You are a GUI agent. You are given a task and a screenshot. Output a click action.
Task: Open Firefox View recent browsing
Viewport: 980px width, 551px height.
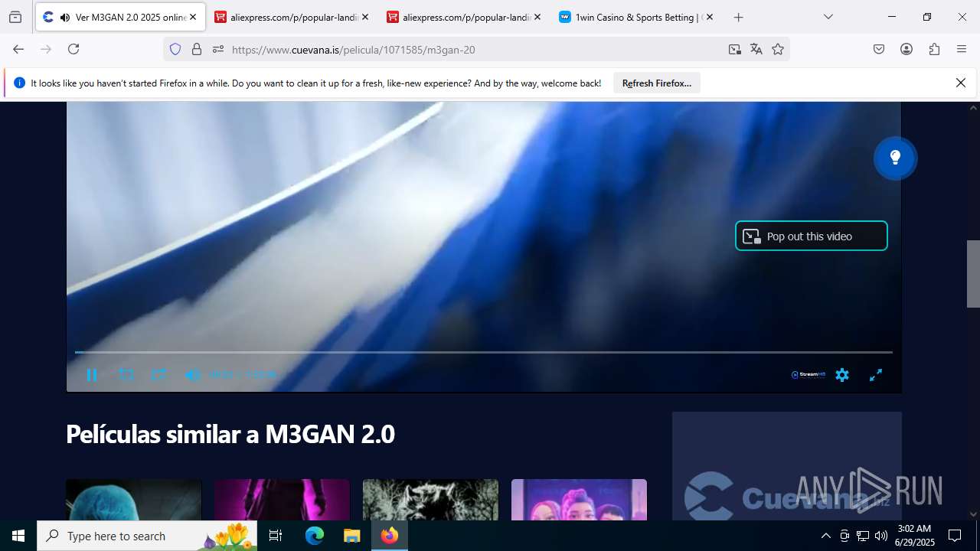coord(15,17)
